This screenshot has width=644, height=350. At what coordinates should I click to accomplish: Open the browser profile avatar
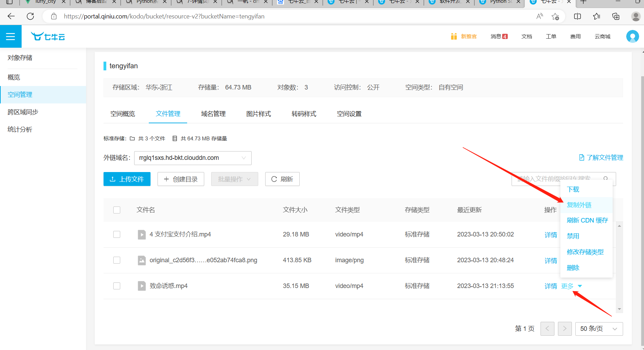(636, 16)
